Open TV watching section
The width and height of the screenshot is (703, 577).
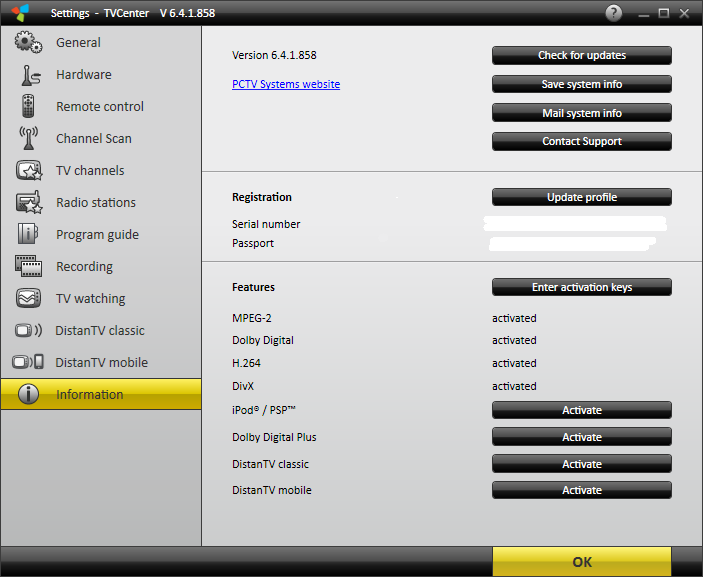coord(101,299)
